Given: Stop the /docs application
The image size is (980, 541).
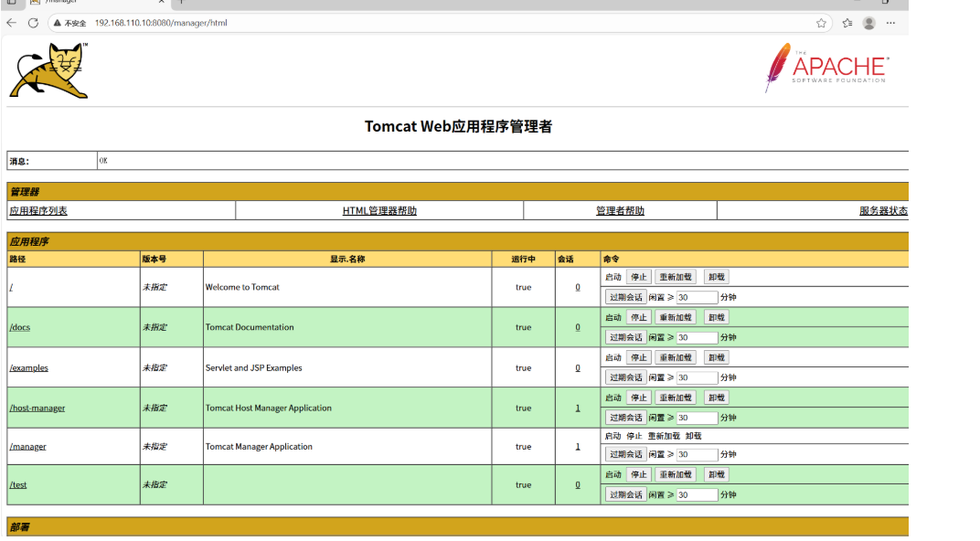Looking at the screenshot, I should (x=639, y=317).
